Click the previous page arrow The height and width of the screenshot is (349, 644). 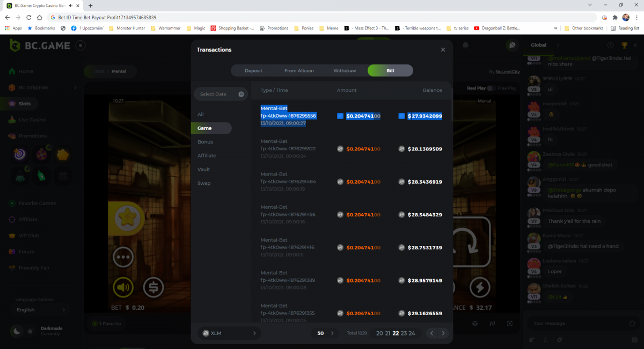pos(431,333)
